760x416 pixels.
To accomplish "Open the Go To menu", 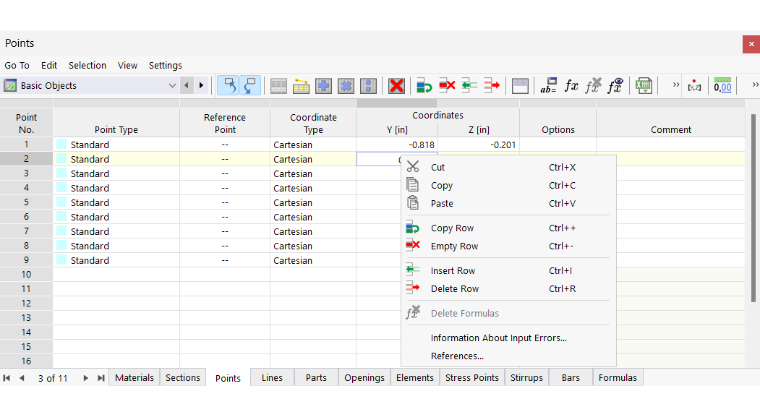I will [x=17, y=65].
